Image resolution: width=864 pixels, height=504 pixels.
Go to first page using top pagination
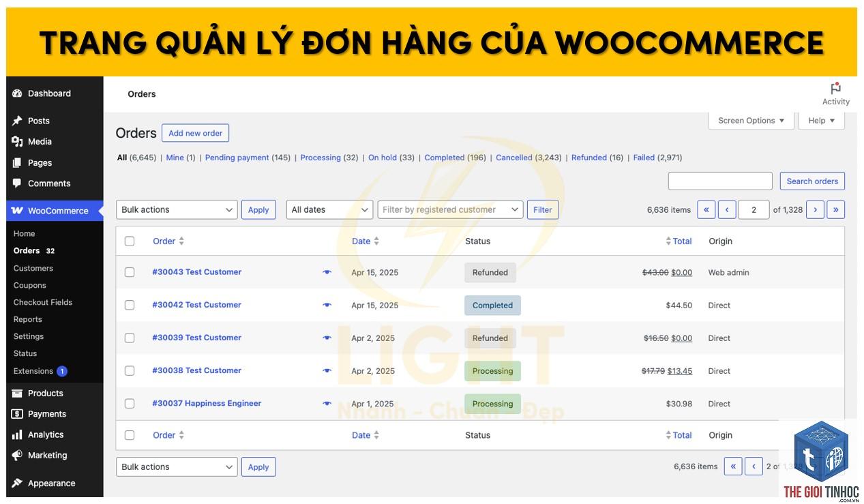706,209
